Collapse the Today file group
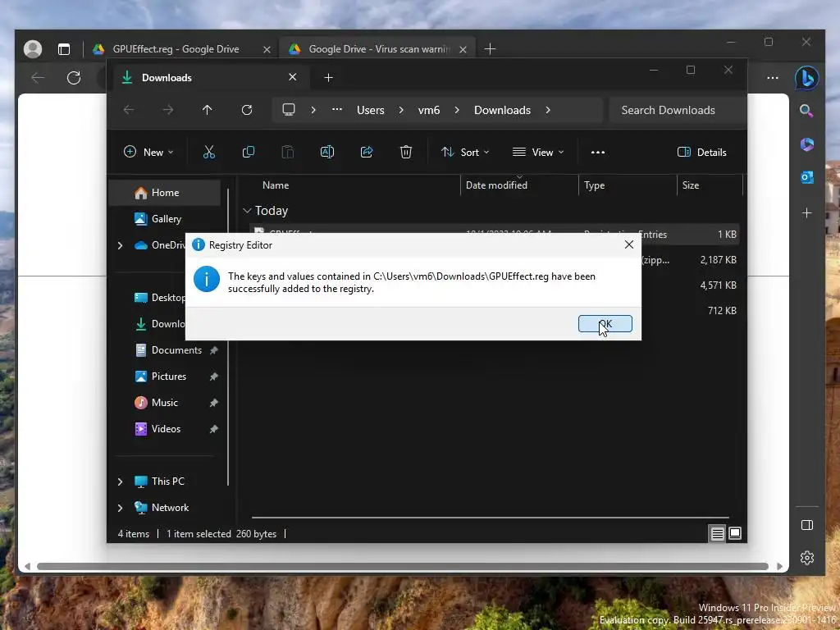The width and height of the screenshot is (840, 630). (247, 211)
